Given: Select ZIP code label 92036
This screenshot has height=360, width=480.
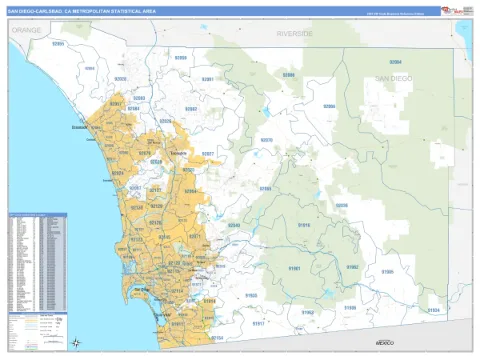Looking at the screenshot, I should [342, 205].
